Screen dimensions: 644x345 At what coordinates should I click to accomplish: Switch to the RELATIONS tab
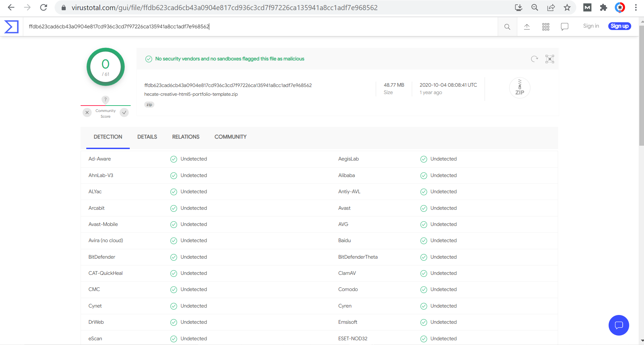pyautogui.click(x=186, y=137)
